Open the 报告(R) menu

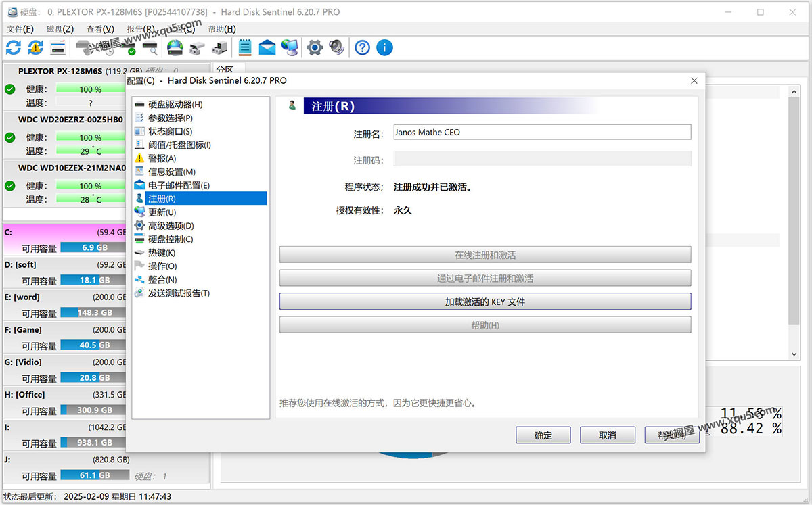(141, 29)
